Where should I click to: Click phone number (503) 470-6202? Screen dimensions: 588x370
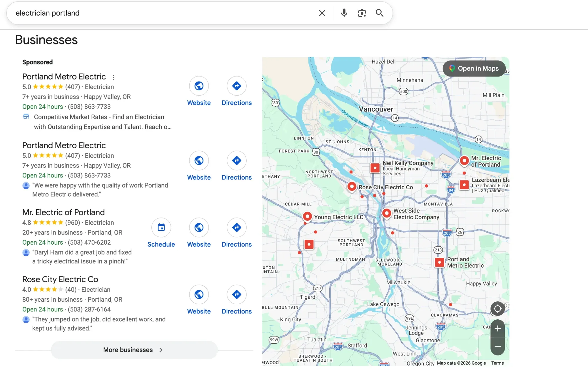(x=89, y=242)
